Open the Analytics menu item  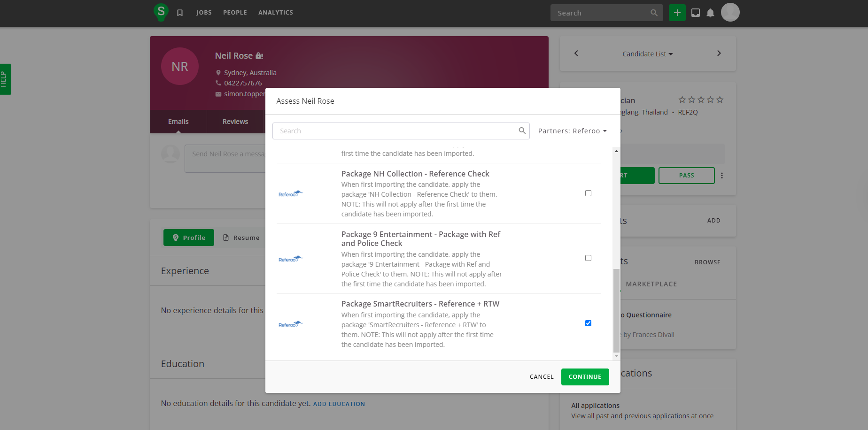pos(275,13)
